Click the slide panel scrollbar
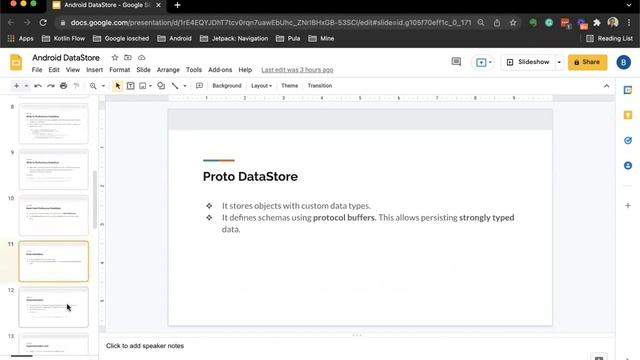Screen dimensions: 640x360 [x=95, y=199]
